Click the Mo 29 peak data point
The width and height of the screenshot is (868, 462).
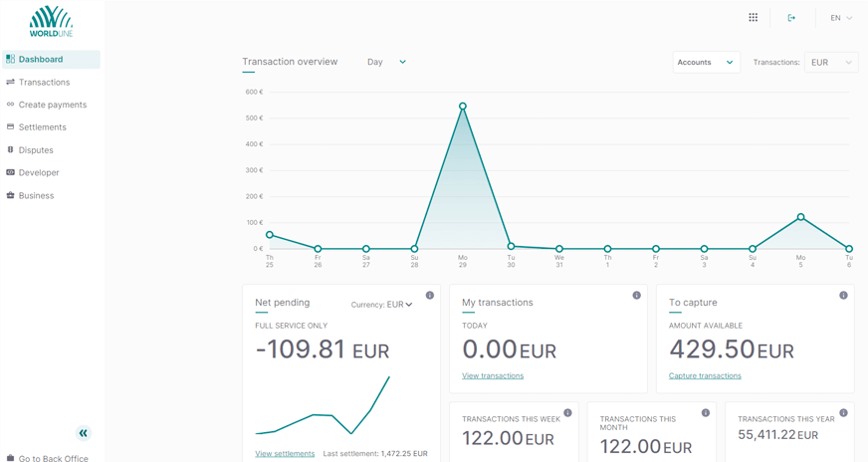point(463,107)
